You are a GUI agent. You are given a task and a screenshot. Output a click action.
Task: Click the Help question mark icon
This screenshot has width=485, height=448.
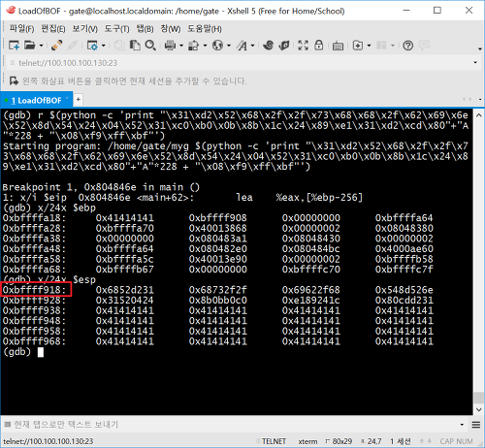pos(408,46)
